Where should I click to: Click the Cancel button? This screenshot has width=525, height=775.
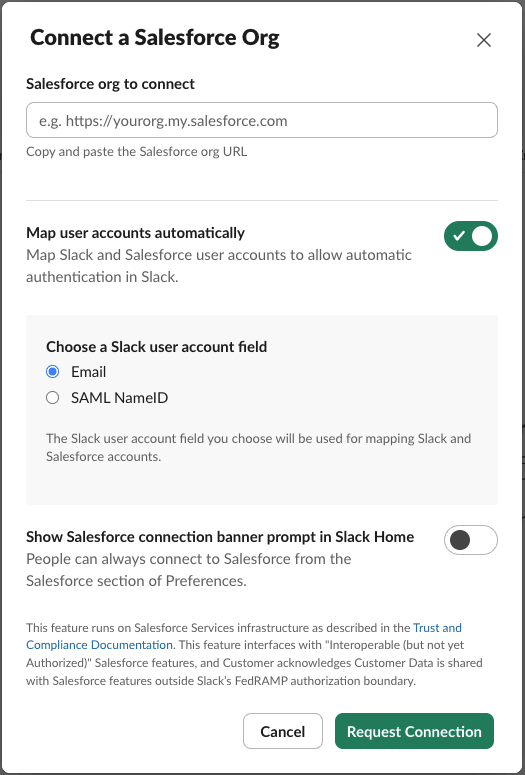coord(283,731)
